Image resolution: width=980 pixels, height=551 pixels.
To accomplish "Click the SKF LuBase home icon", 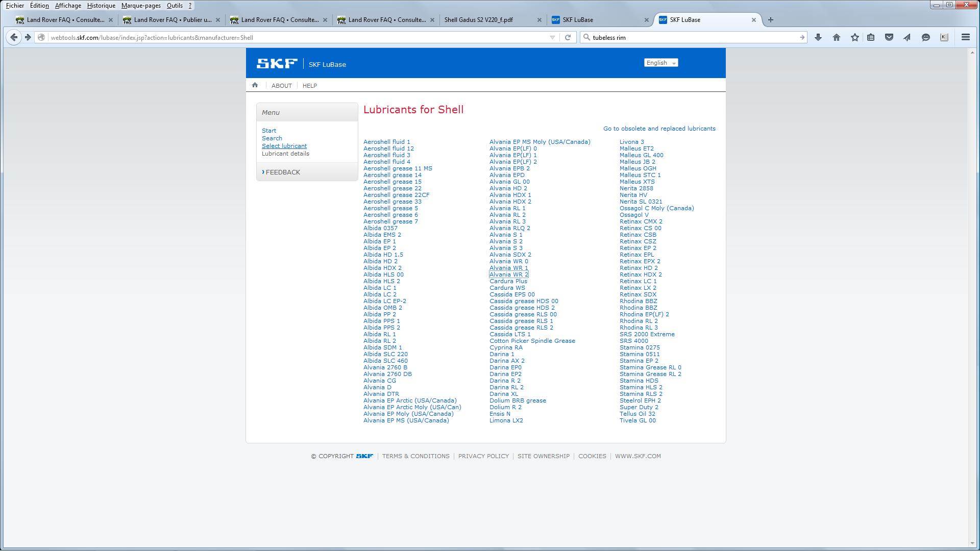I will coord(255,85).
